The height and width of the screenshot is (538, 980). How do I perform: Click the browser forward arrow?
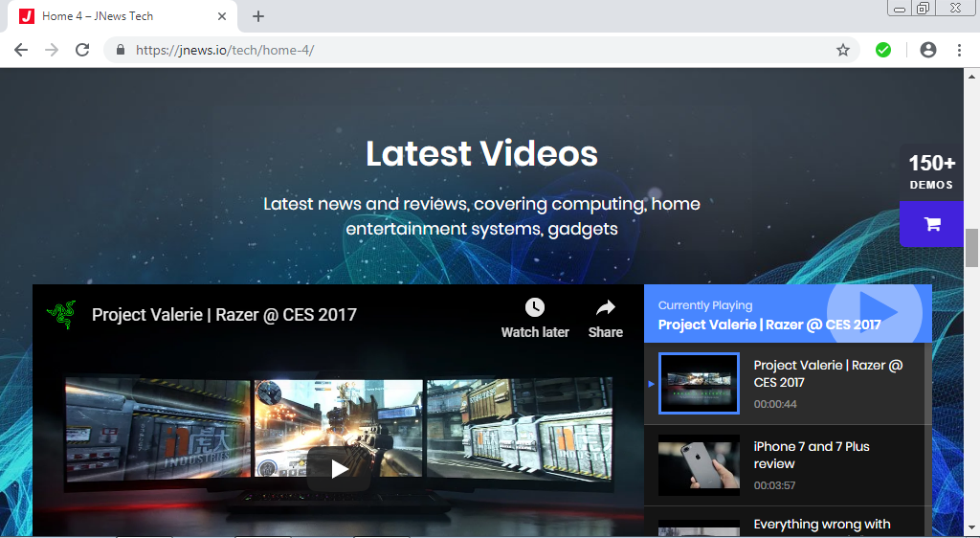click(52, 50)
